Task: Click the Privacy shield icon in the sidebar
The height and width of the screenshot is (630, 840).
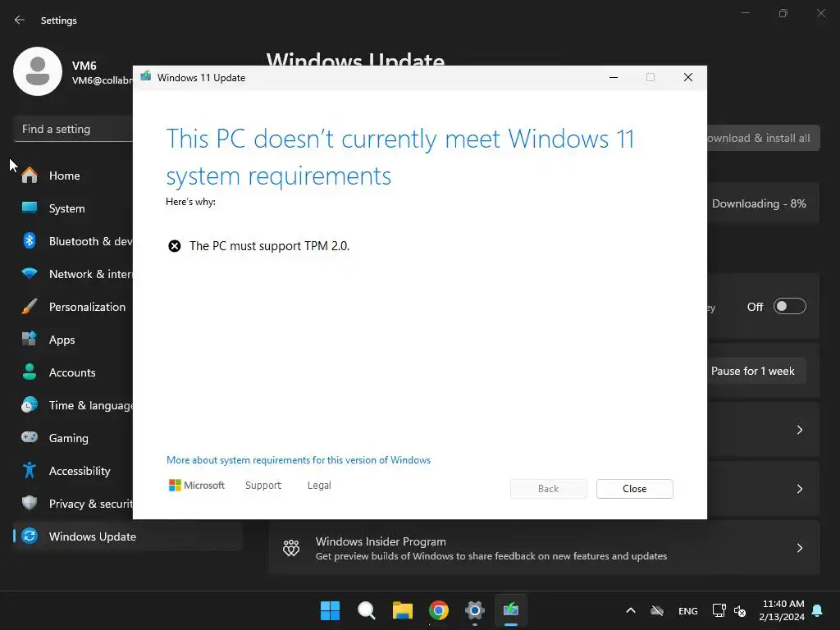Action: tap(30, 503)
